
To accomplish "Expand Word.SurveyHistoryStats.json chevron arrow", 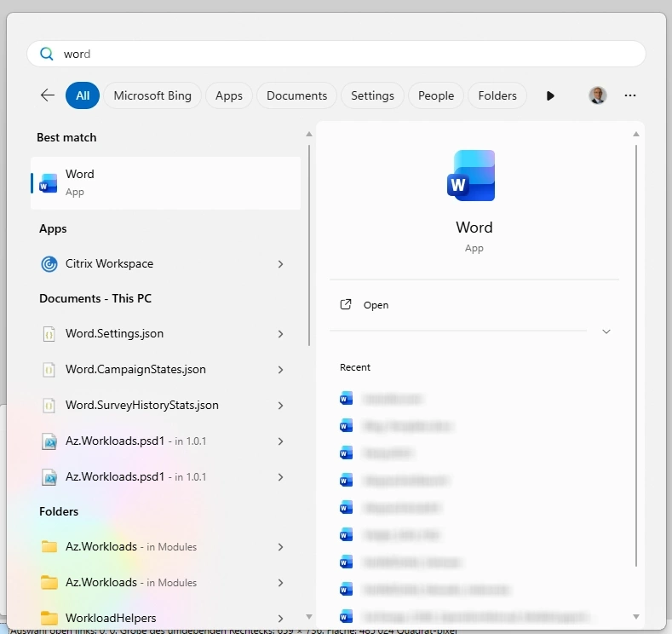I will pyautogui.click(x=280, y=406).
